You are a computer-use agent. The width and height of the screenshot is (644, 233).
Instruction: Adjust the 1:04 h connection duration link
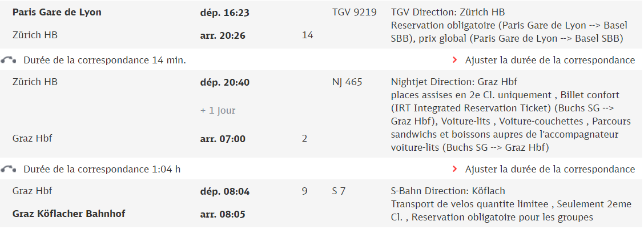click(550, 169)
